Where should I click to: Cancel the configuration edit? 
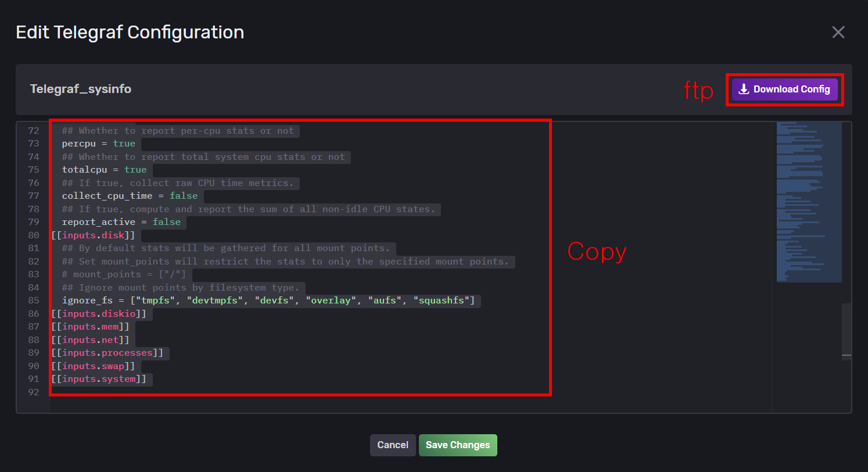pyautogui.click(x=393, y=445)
